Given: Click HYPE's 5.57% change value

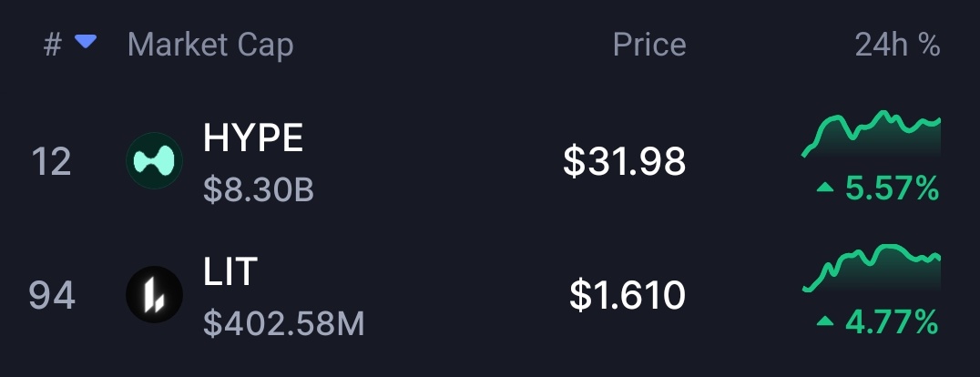Looking at the screenshot, I should point(892,188).
